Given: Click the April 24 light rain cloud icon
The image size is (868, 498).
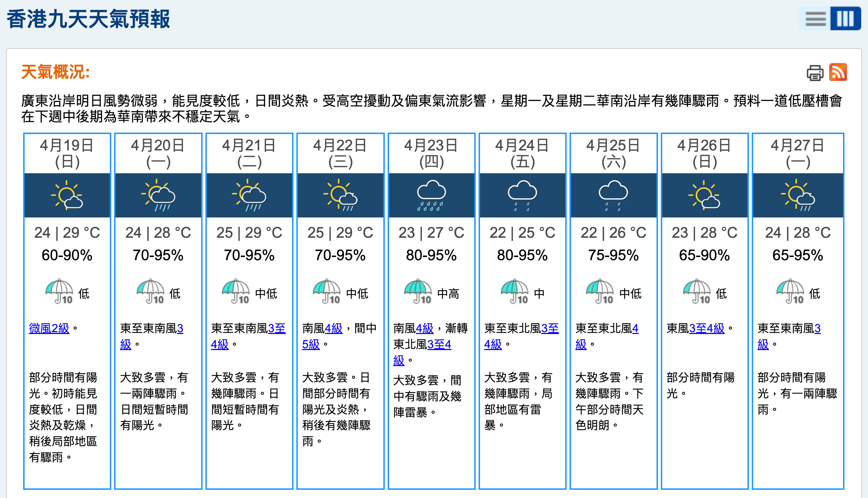Looking at the screenshot, I should tap(522, 195).
